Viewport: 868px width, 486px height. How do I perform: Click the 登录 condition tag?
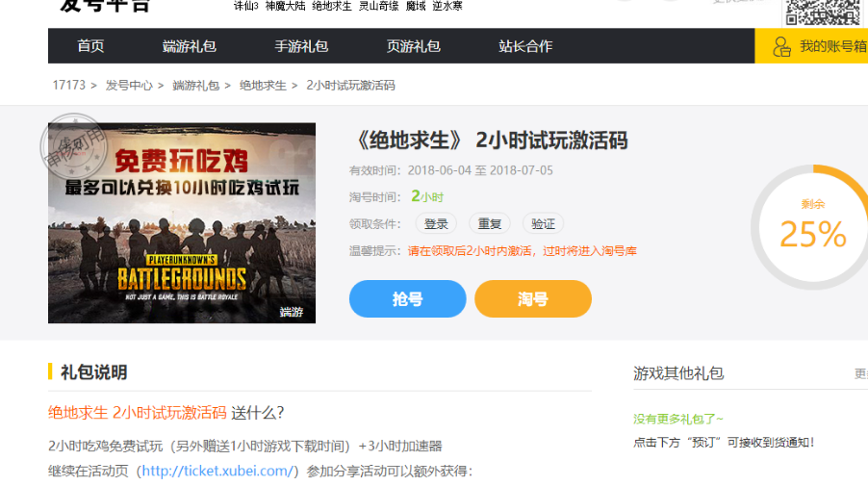436,223
